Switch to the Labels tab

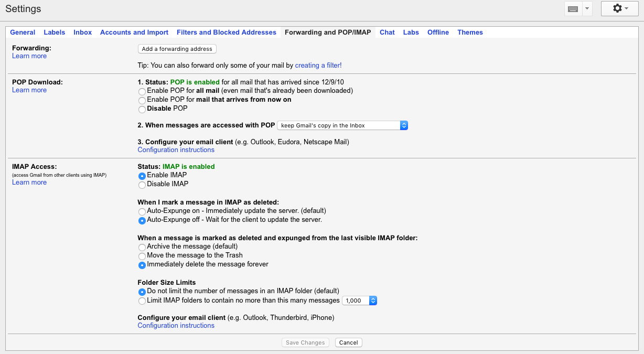(x=55, y=33)
